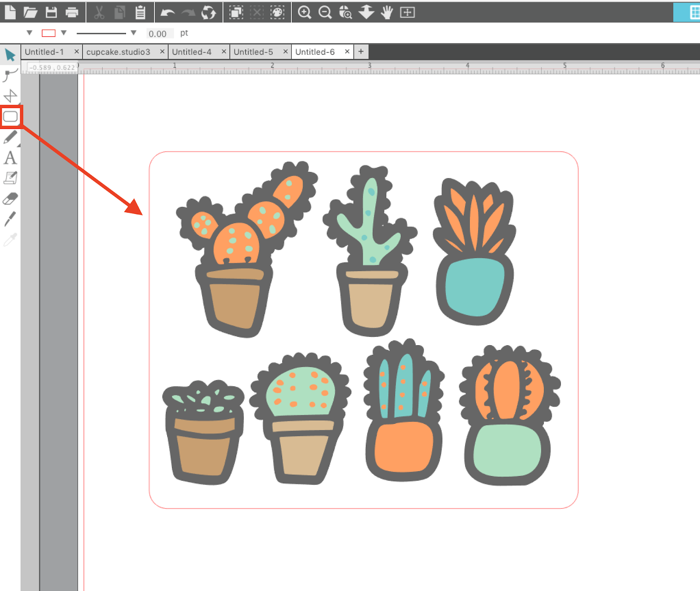Viewport: 700px width, 591px height.
Task: Close the Untitled-5 tab
Action: pyautogui.click(x=286, y=52)
